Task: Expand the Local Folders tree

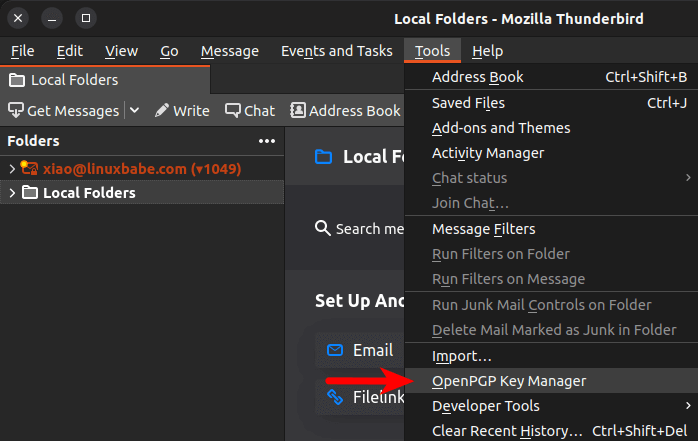Action: (12, 192)
